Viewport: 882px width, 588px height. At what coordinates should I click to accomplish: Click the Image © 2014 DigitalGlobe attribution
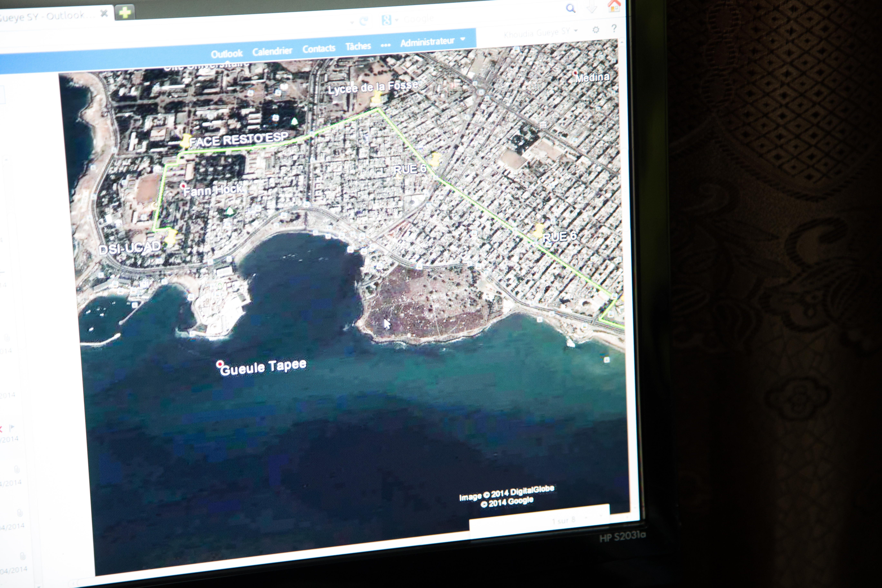click(507, 493)
